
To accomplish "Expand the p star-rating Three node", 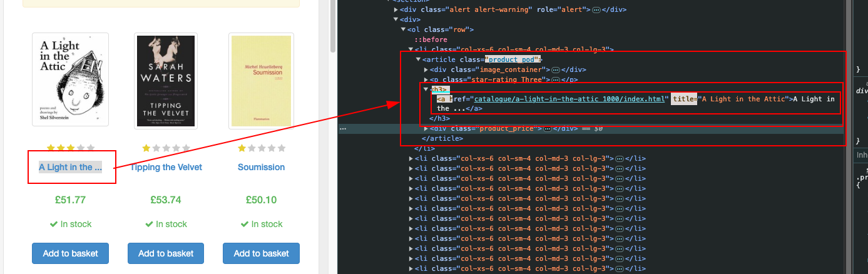I will pyautogui.click(x=426, y=79).
